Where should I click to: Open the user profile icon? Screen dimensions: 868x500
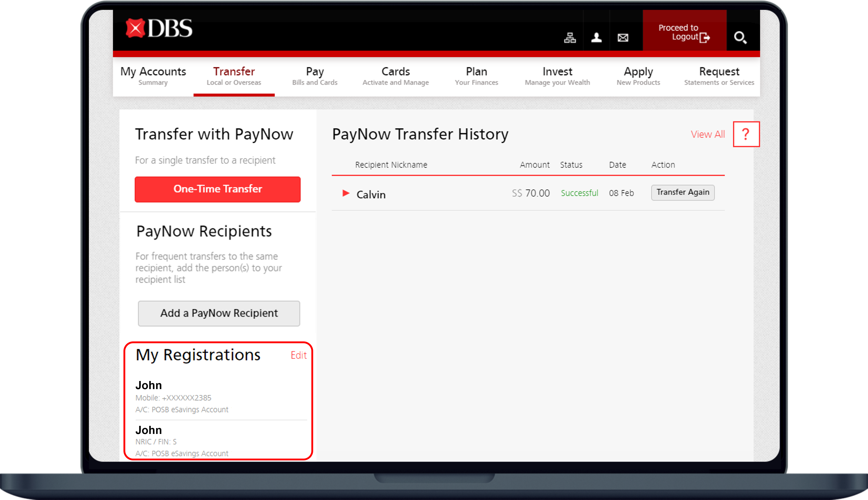click(596, 37)
